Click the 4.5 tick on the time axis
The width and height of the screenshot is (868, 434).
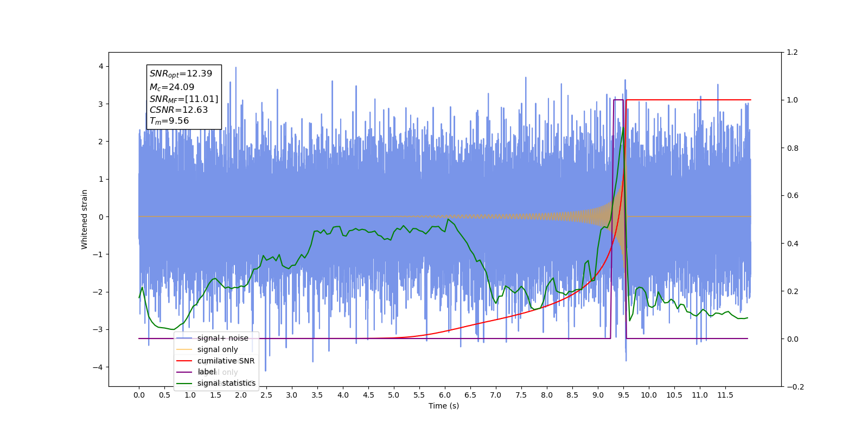coord(368,395)
